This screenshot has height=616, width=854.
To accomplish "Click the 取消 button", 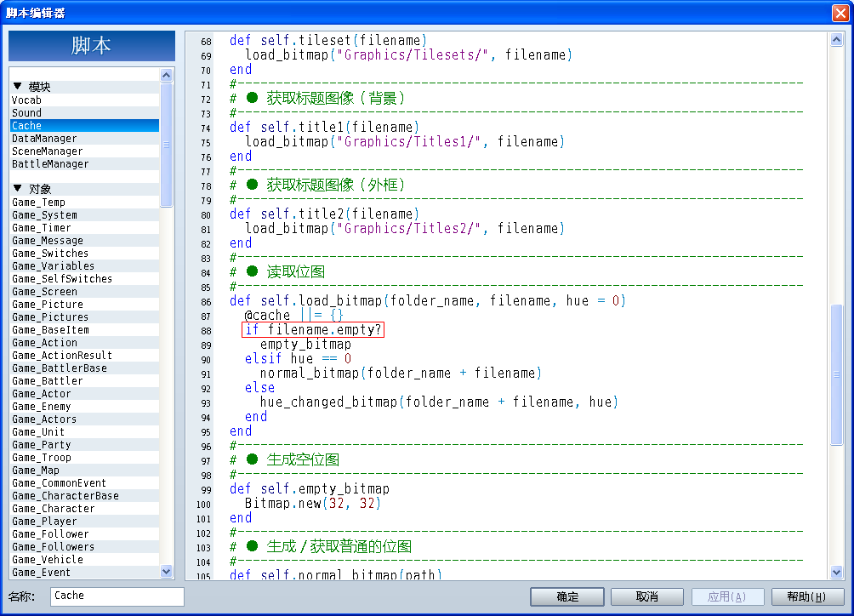I will point(647,596).
